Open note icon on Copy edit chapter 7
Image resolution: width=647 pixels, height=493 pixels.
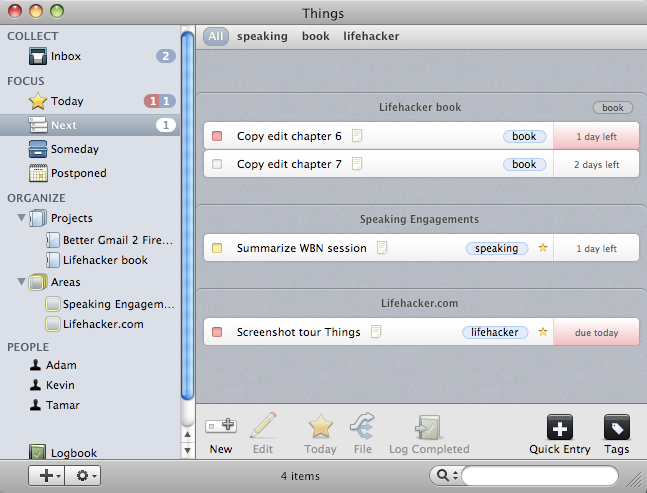[x=357, y=164]
